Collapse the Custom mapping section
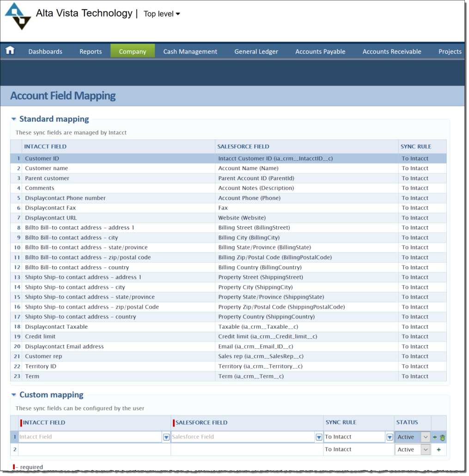This screenshot has height=476, width=469. 14,395
